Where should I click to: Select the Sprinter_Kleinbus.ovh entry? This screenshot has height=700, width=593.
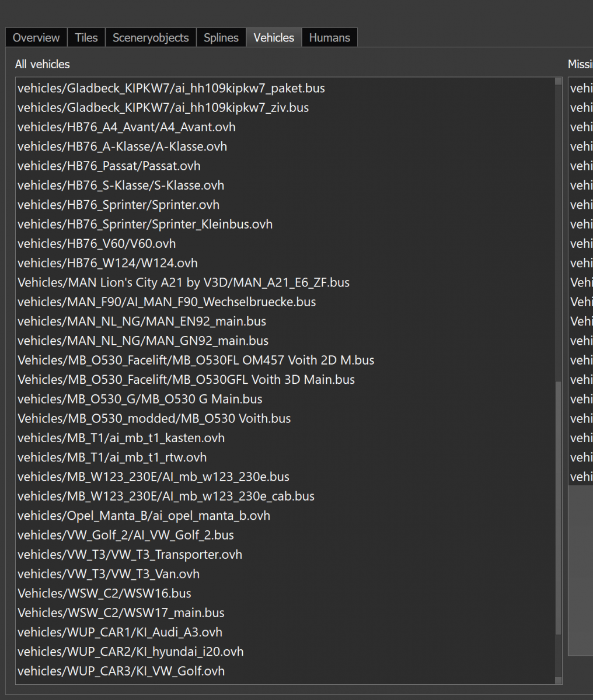point(145,225)
